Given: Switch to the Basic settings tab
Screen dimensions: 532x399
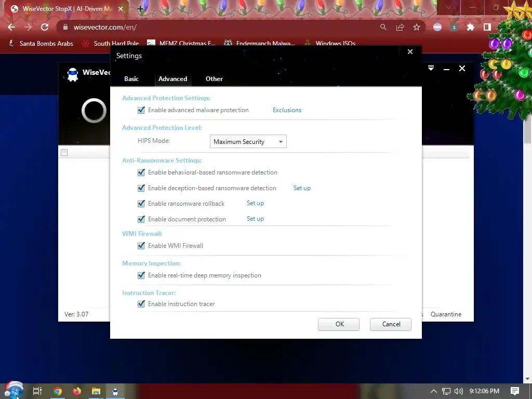Looking at the screenshot, I should pos(131,79).
